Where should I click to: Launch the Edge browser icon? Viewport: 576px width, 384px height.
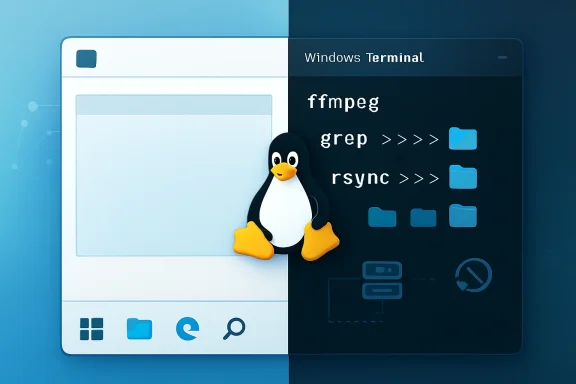[188, 329]
